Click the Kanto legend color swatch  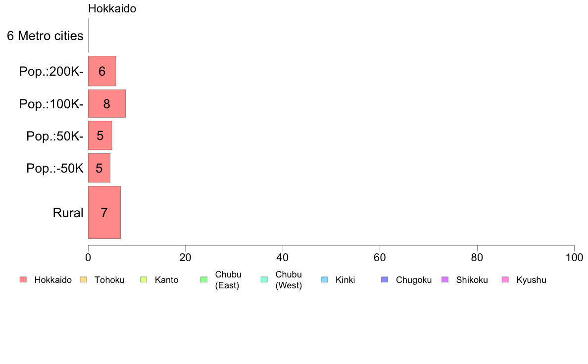pos(144,279)
